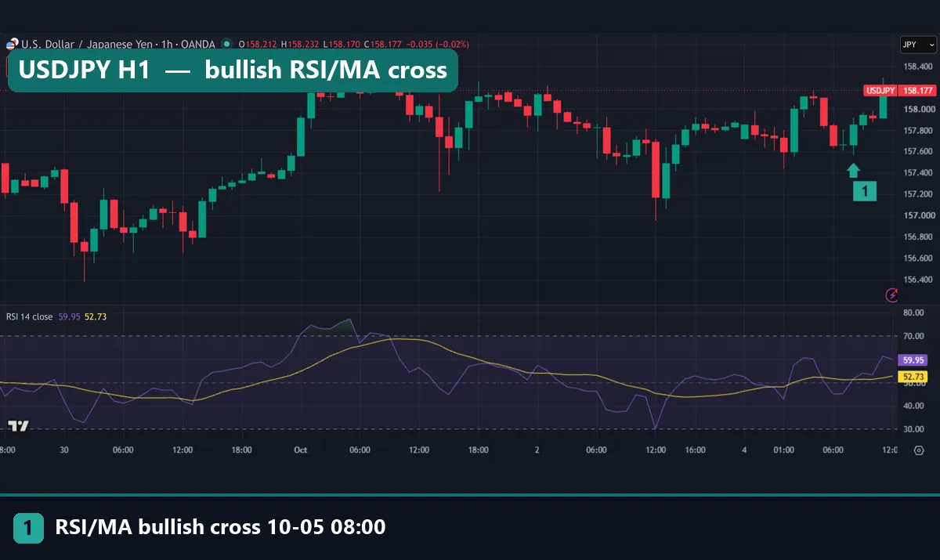Click the Oct label on the time axis
Screen dimensions: 940x560
[300, 450]
